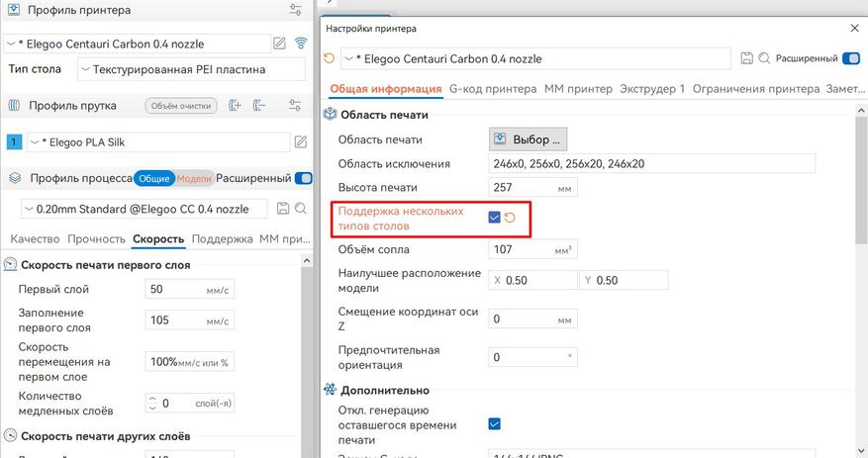
Task: Search process settings with the magnifier icon
Action: point(301,209)
